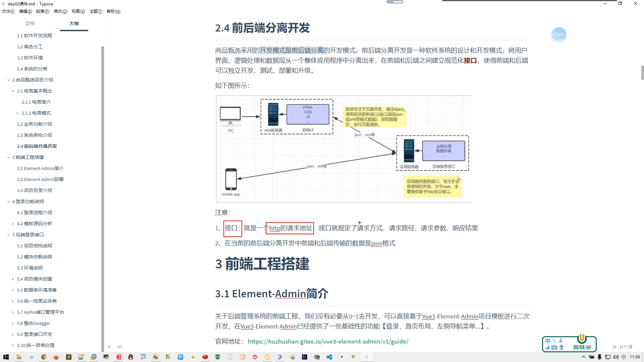The height and width of the screenshot is (362, 644).
Task: Jump to 3.2 Element-Admin部署 in outline
Action: coord(40,179)
